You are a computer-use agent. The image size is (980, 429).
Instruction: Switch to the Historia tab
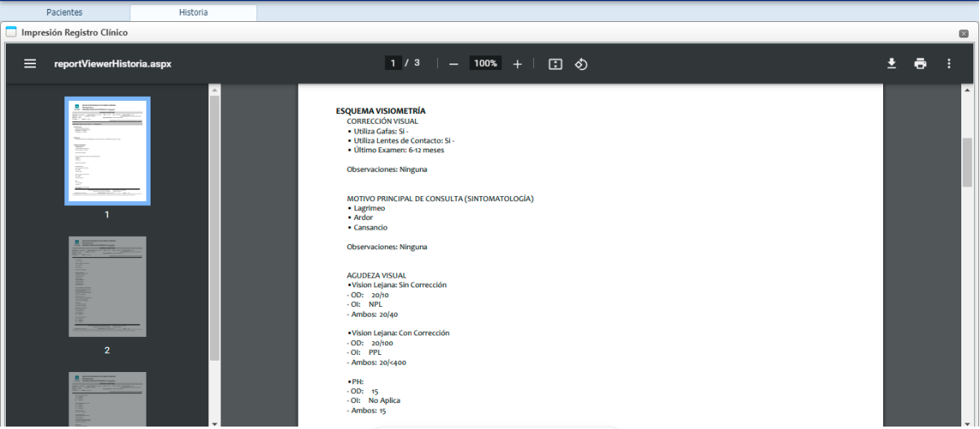click(193, 12)
